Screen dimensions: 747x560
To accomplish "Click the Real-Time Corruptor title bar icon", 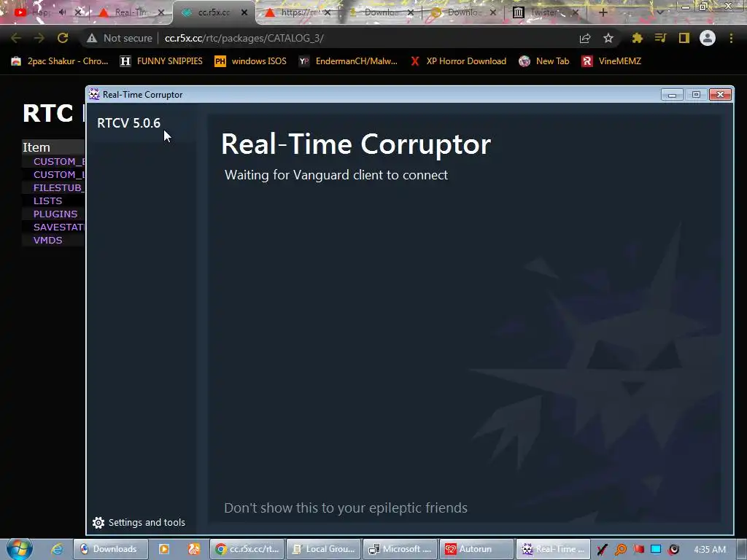I will point(94,94).
